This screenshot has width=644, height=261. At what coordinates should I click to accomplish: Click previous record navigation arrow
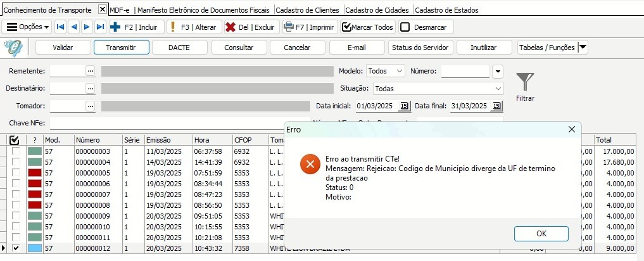pos(73,27)
